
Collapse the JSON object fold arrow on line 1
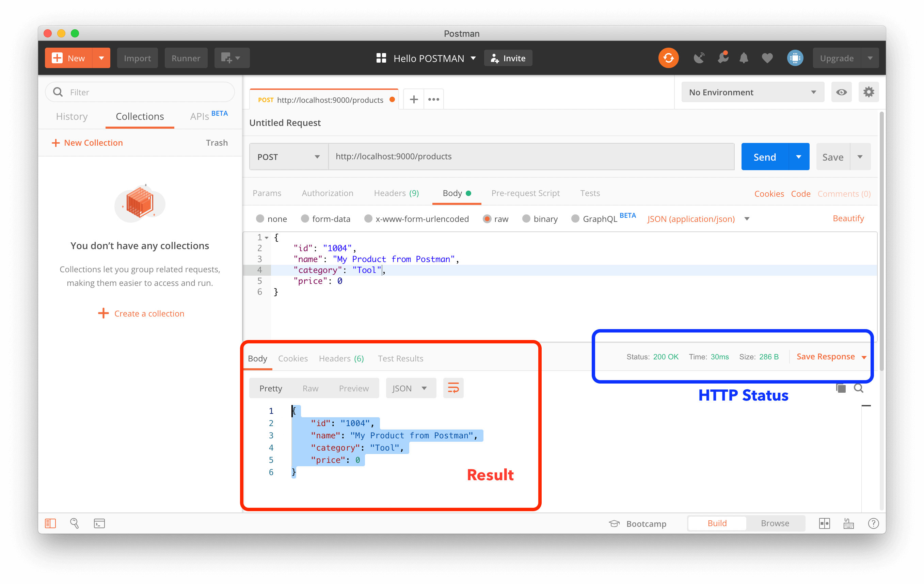point(266,237)
